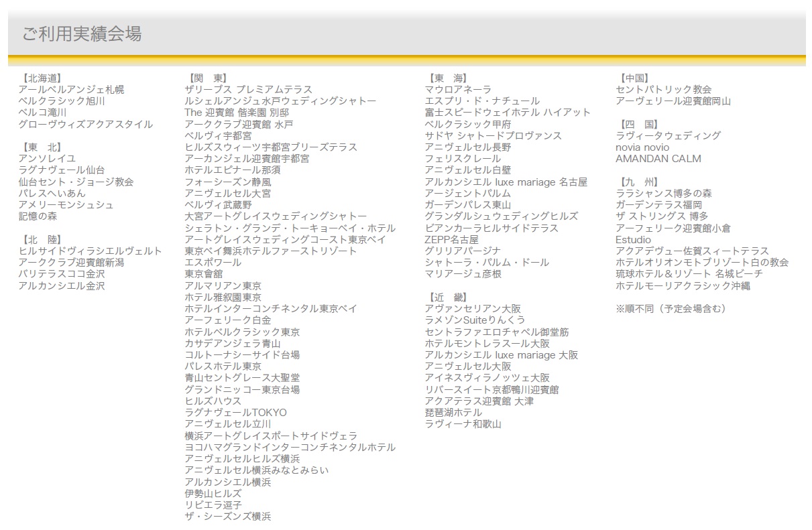Click ヒルサイドヴィラシエルヴェルト

click(91, 251)
